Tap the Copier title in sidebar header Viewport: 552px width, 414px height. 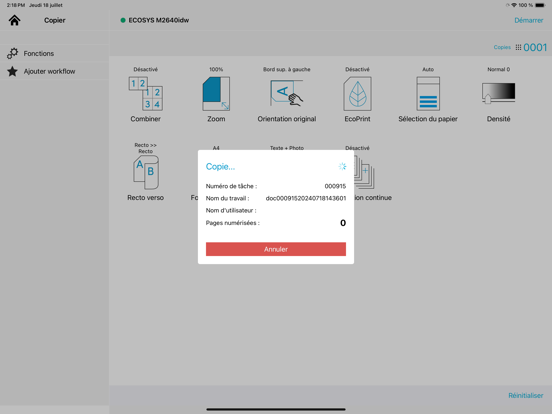tap(55, 20)
